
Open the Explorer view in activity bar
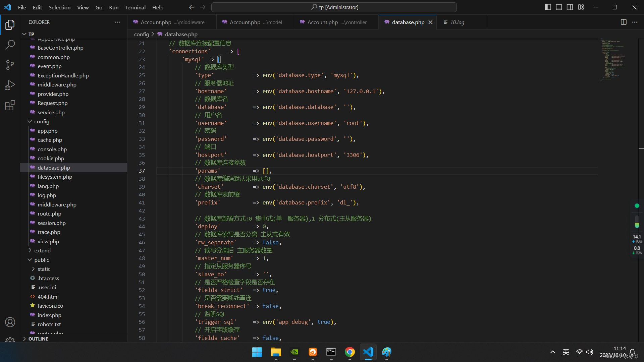click(10, 24)
